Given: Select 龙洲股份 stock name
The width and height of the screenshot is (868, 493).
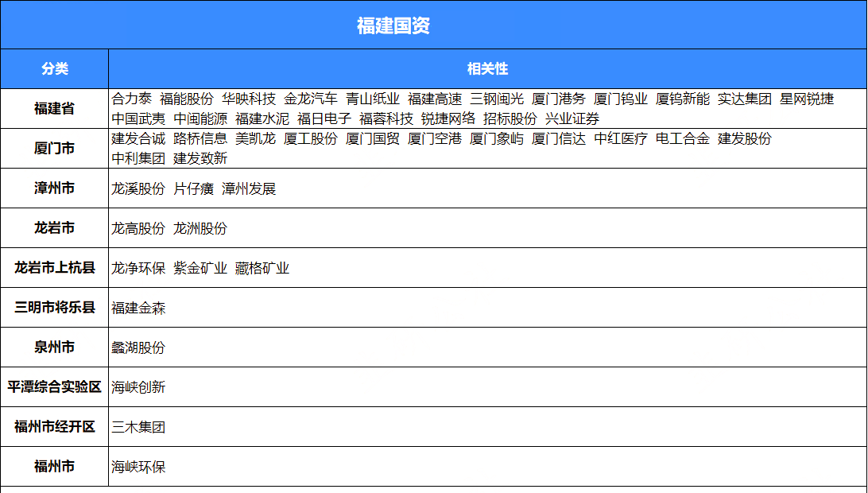Looking at the screenshot, I should (x=200, y=228).
